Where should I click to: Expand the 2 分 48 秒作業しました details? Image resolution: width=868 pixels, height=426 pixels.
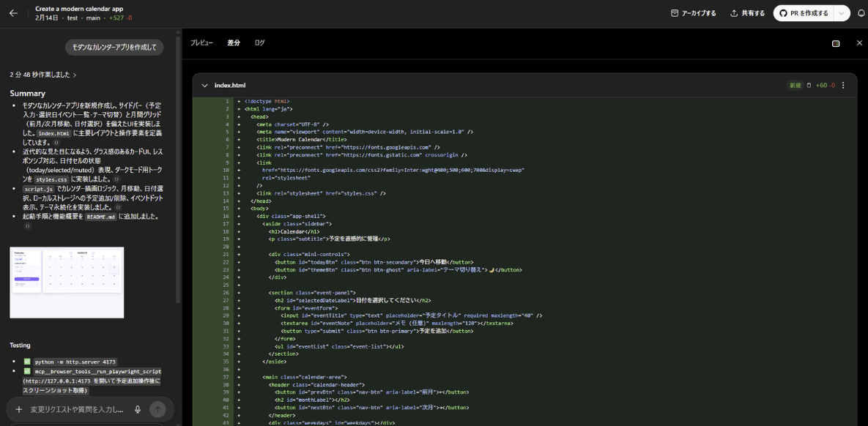click(x=43, y=75)
